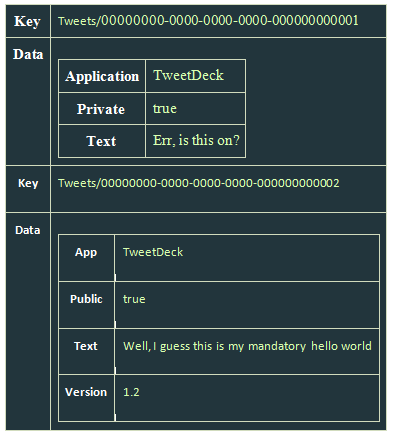The width and height of the screenshot is (393, 436).
Task: Click TweetDeck value next to App
Action: 153,252
